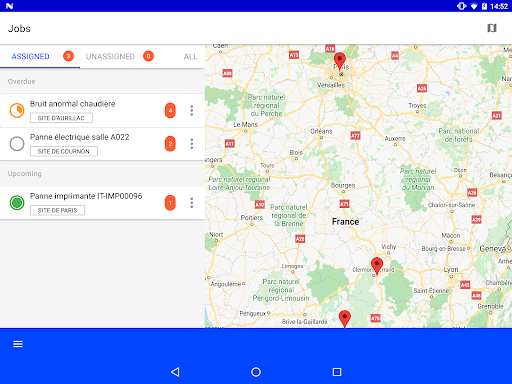Open options menu for Panne imprimante IT-IMP00096
512x384 pixels.
(x=192, y=203)
